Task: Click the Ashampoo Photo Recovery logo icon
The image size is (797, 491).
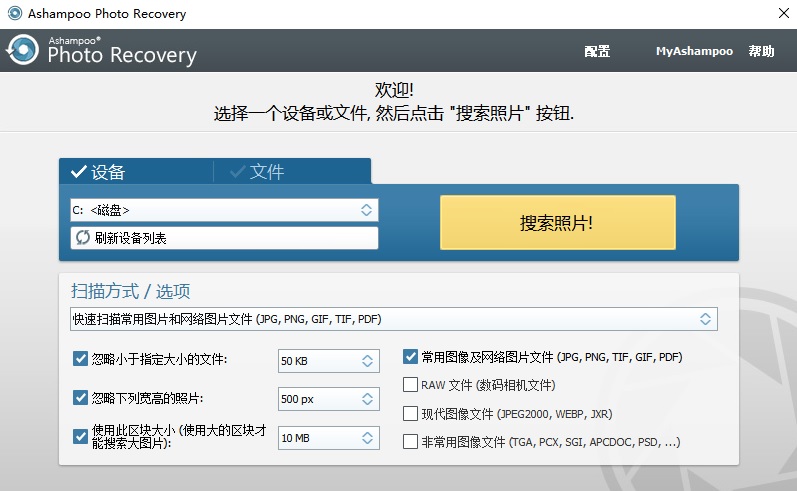Action: coord(22,50)
